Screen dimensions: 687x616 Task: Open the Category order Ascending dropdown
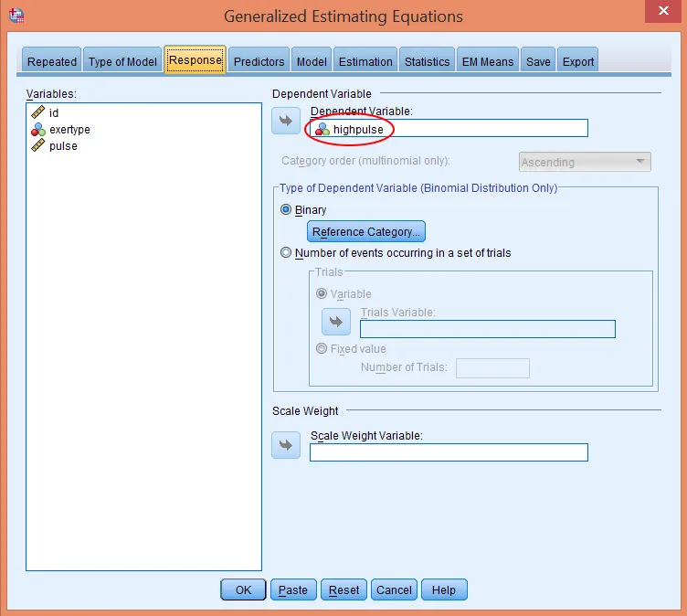point(585,162)
